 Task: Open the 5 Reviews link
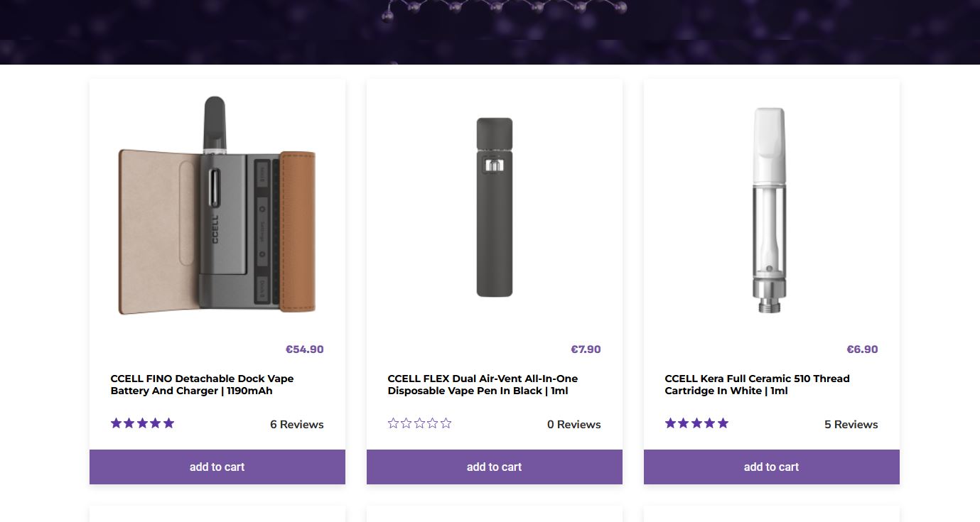coord(851,425)
